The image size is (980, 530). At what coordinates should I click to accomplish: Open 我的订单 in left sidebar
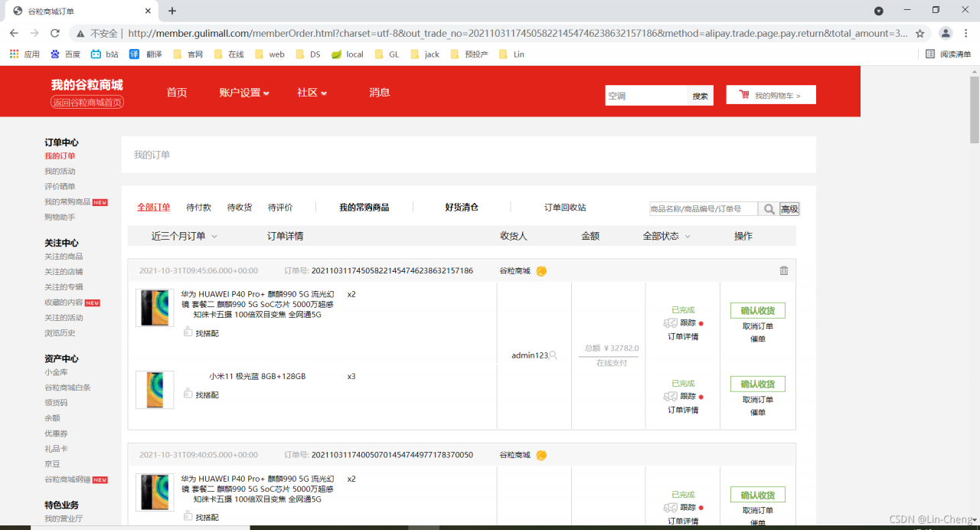point(60,156)
